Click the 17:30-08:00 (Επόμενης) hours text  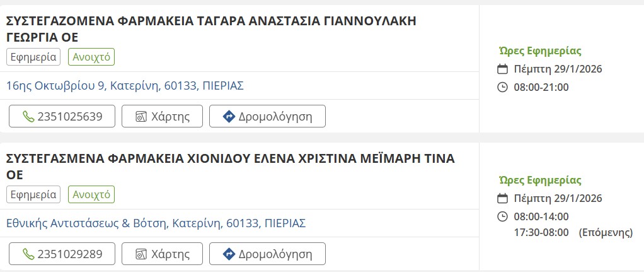click(573, 233)
